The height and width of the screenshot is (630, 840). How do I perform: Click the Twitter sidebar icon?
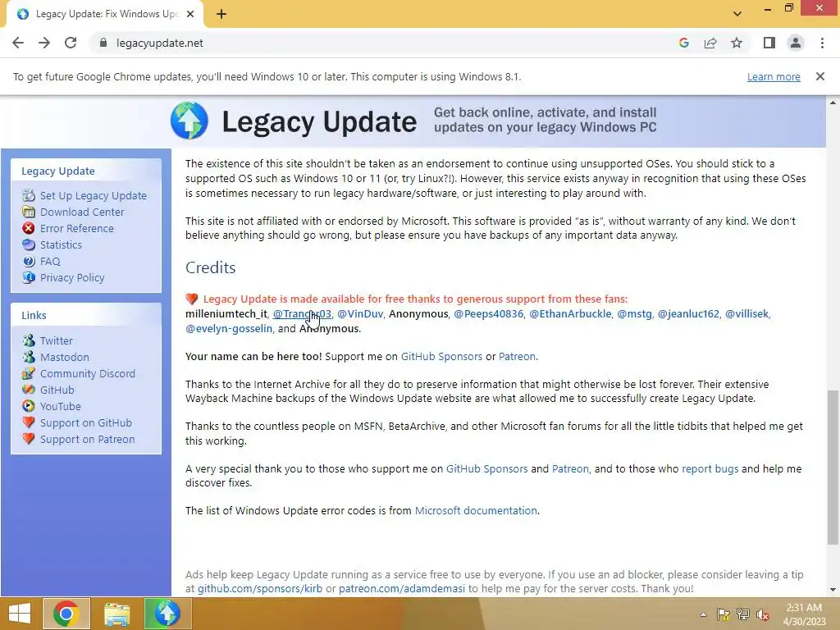coord(29,340)
